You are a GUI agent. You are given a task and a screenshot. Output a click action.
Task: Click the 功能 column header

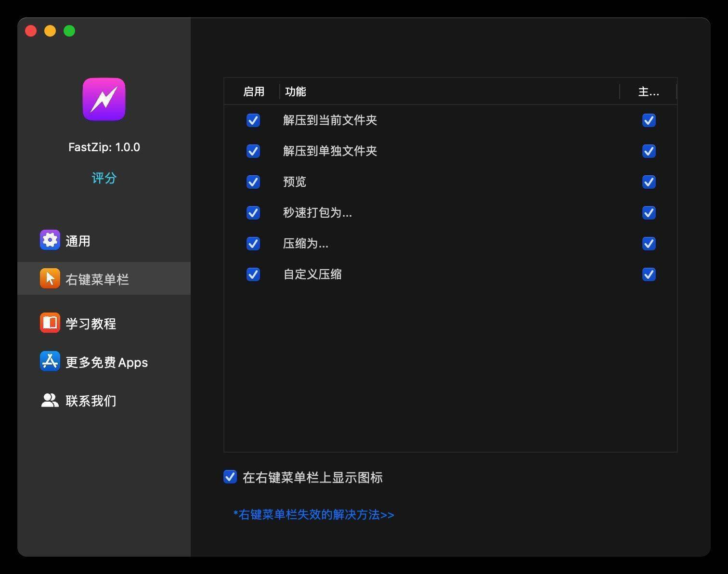click(296, 91)
